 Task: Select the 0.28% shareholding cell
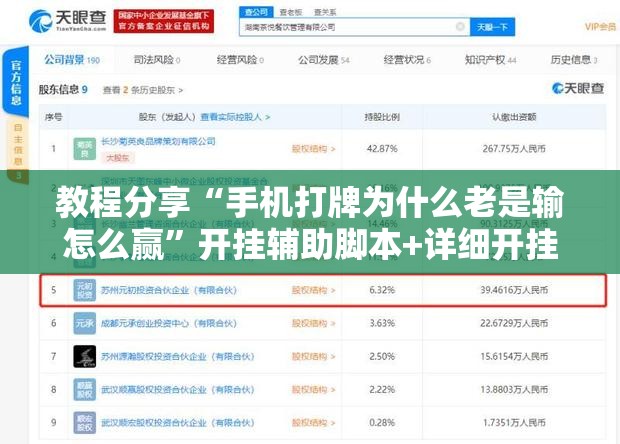tap(382, 423)
